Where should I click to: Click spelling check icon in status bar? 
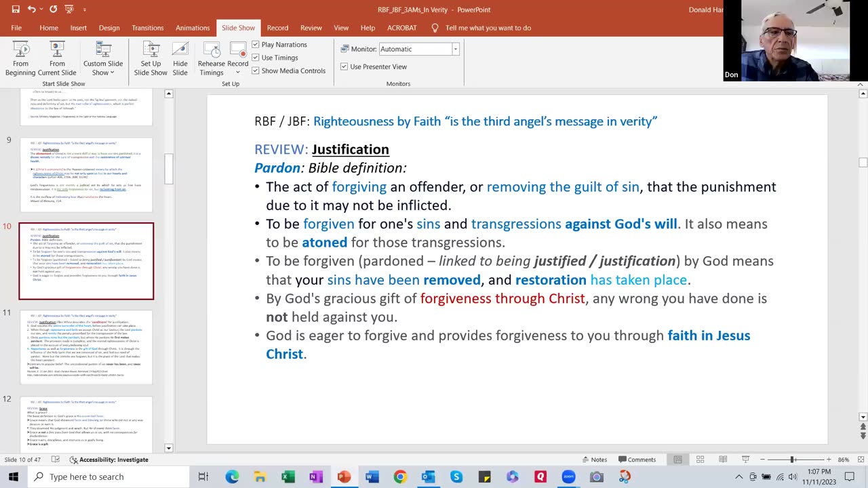(x=56, y=460)
